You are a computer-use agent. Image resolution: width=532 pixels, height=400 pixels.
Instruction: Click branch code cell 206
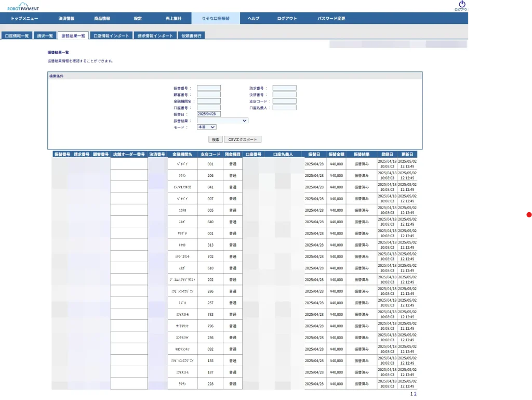pyautogui.click(x=211, y=175)
